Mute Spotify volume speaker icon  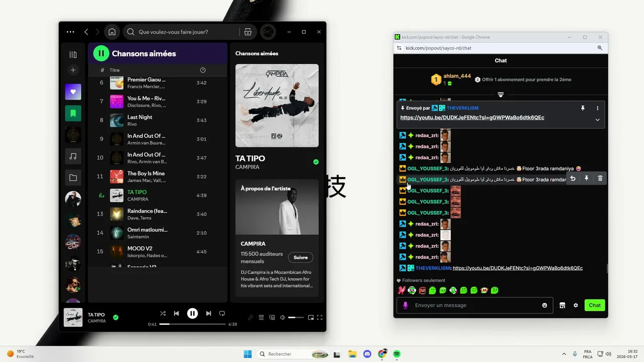tap(282, 317)
